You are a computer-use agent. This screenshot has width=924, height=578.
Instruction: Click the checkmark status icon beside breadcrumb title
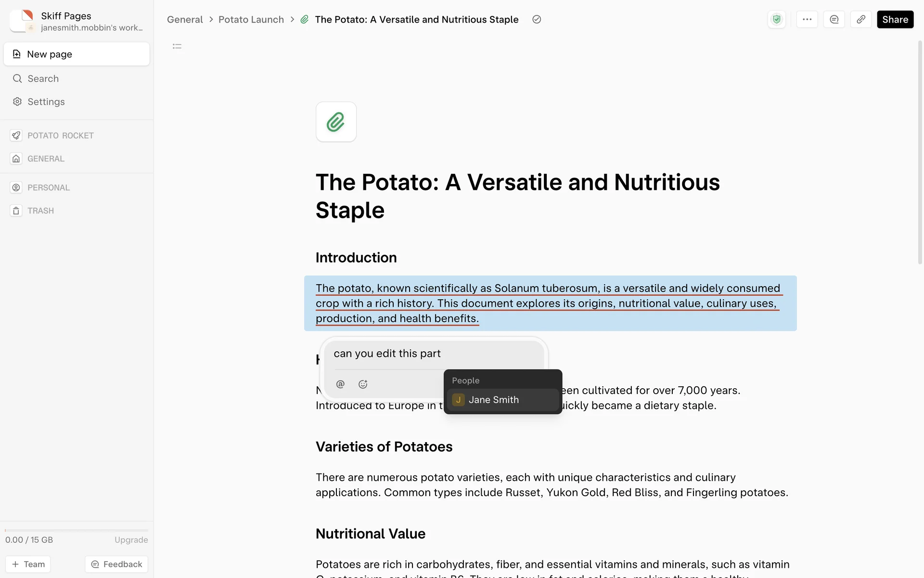point(537,19)
